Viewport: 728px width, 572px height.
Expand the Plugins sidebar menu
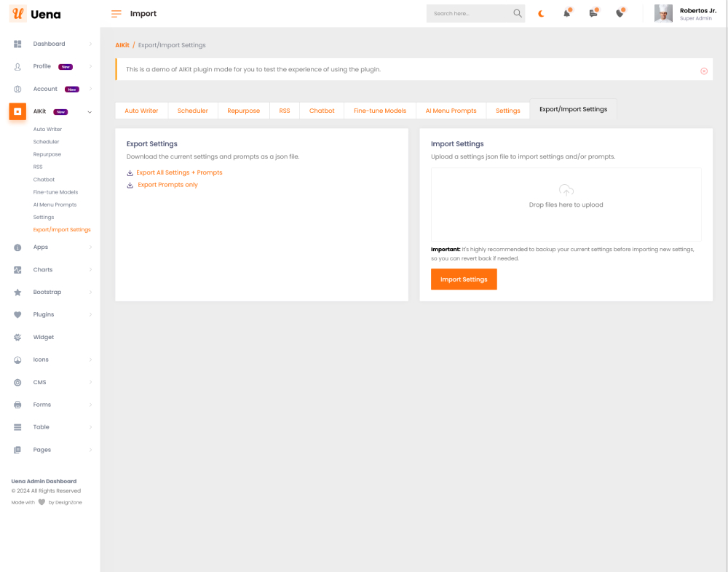coord(90,315)
